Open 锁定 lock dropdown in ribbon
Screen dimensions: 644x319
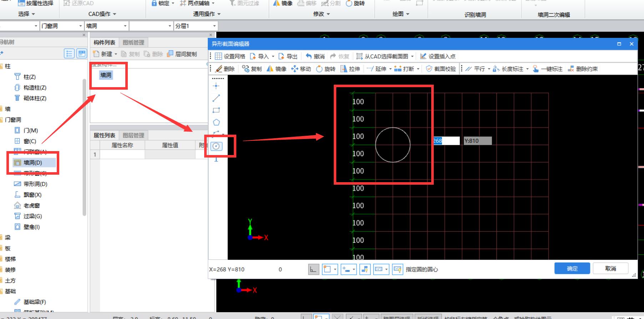point(173,3)
